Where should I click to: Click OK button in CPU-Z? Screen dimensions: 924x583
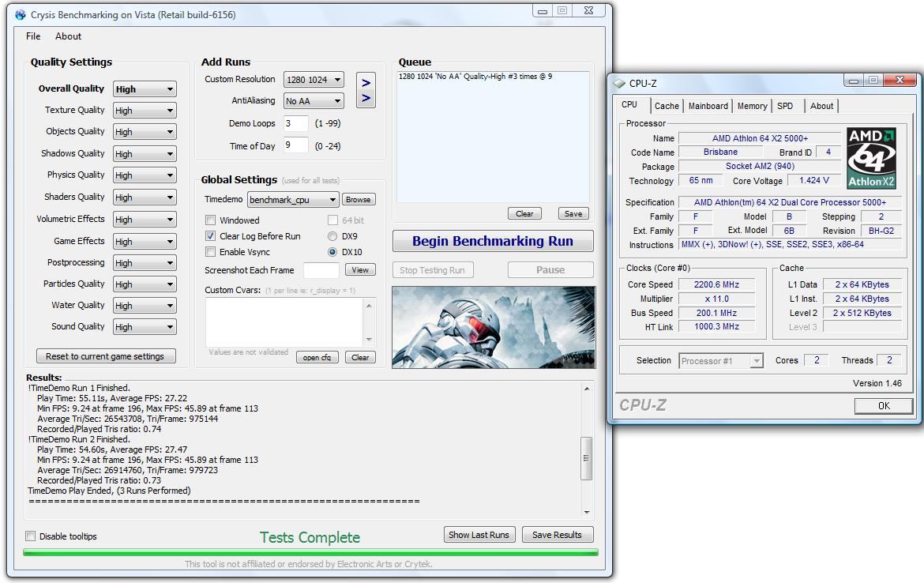[x=884, y=405]
